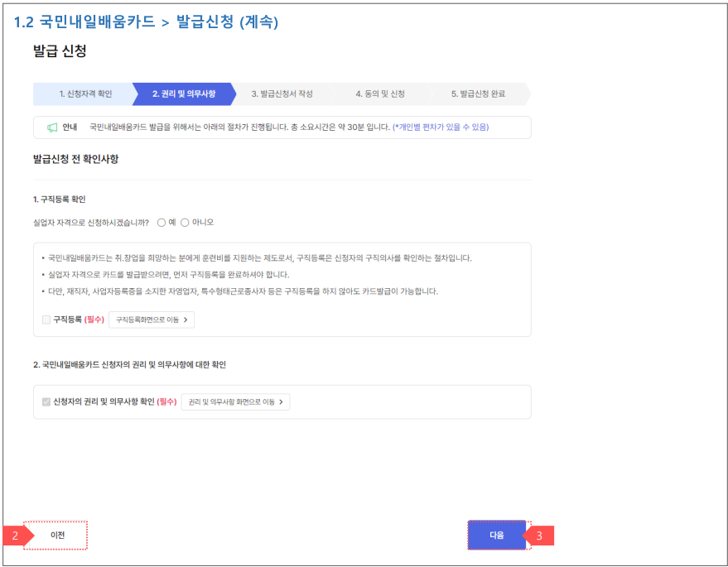Go to the 3. 발급신청서 작성 step

(x=282, y=94)
